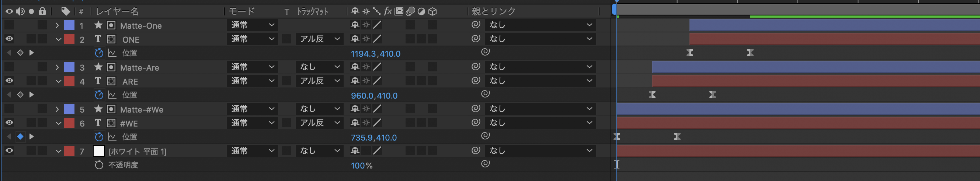
Task: Expand the Matte-One layer properties
Action: pyautogui.click(x=57, y=25)
